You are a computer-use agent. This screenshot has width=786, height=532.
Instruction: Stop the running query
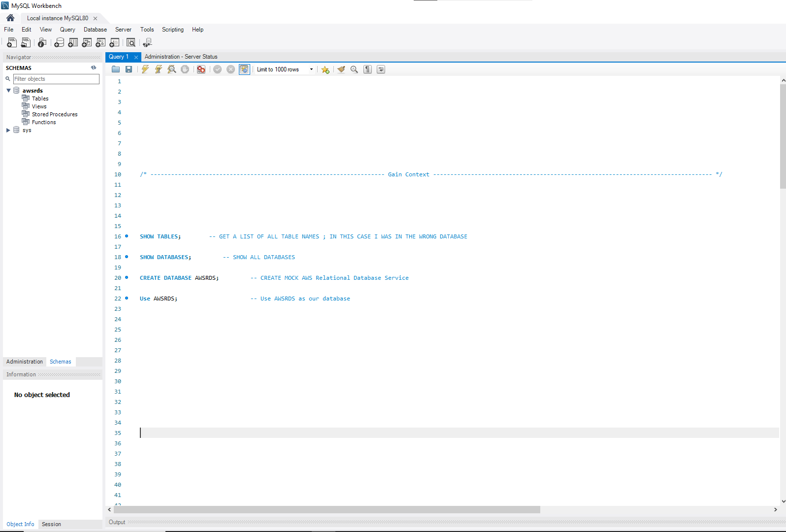(x=185, y=69)
